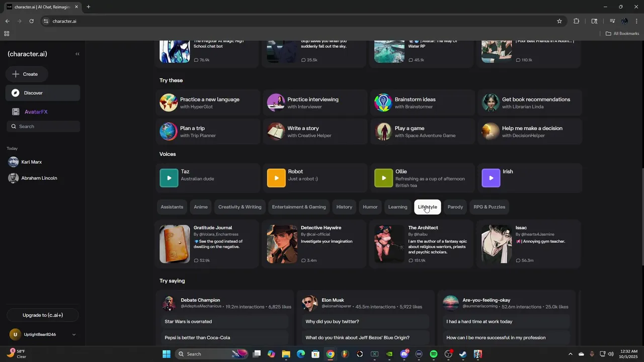Image resolution: width=644 pixels, height=362 pixels.
Task: Select RPG & Puzzles tab
Action: pos(490,207)
